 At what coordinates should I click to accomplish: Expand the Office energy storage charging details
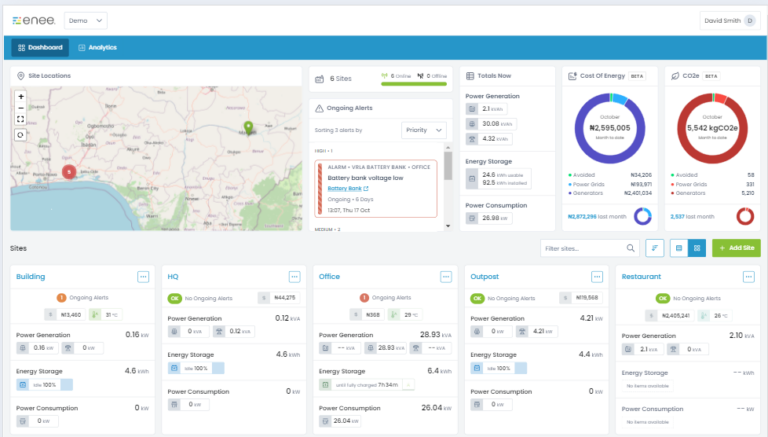pyautogui.click(x=407, y=384)
